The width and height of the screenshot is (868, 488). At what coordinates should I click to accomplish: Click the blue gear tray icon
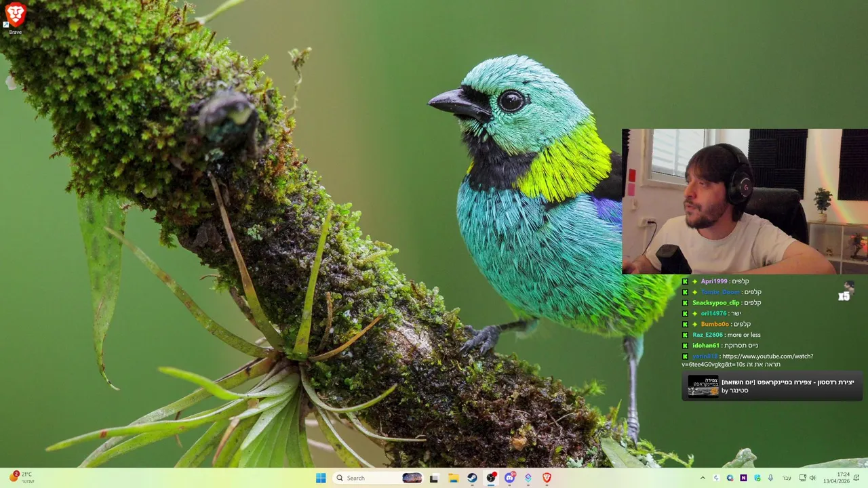(730, 478)
